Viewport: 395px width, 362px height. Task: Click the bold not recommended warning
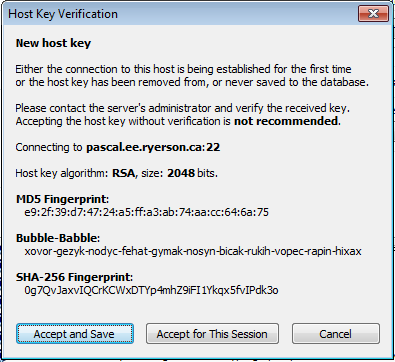[286, 121]
